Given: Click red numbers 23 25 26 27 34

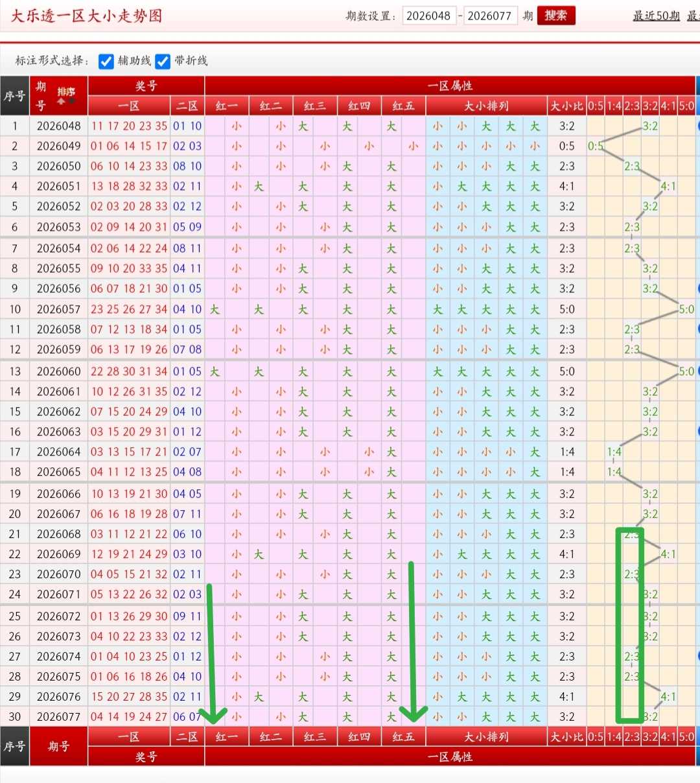Looking at the screenshot, I should click(129, 309).
